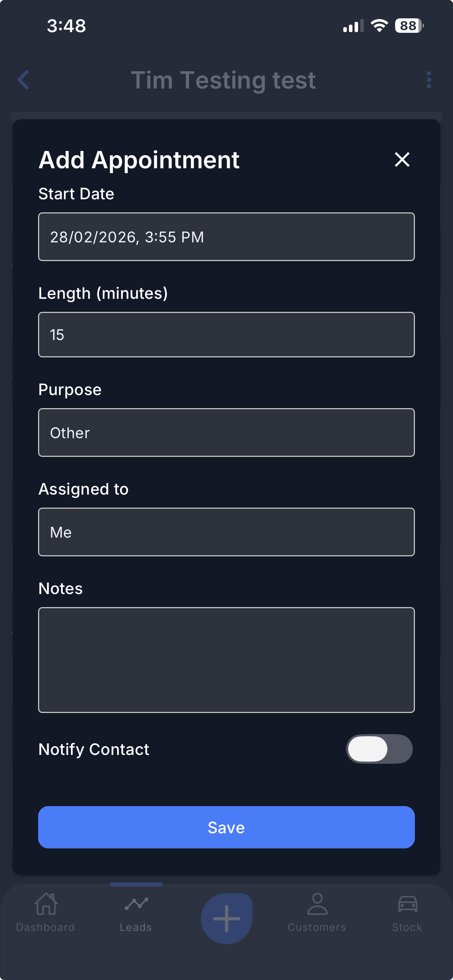The width and height of the screenshot is (453, 980).
Task: Toggle the Notify Contact switch
Action: 379,749
